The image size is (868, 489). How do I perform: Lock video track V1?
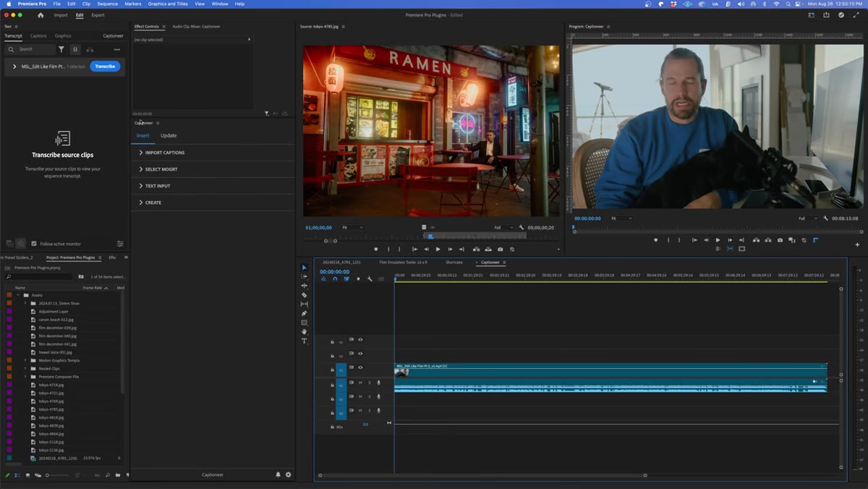tap(332, 368)
